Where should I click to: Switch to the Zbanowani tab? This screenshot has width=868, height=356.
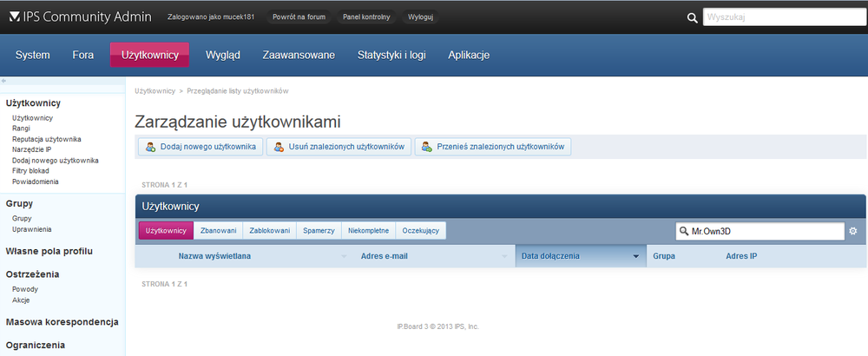click(218, 231)
